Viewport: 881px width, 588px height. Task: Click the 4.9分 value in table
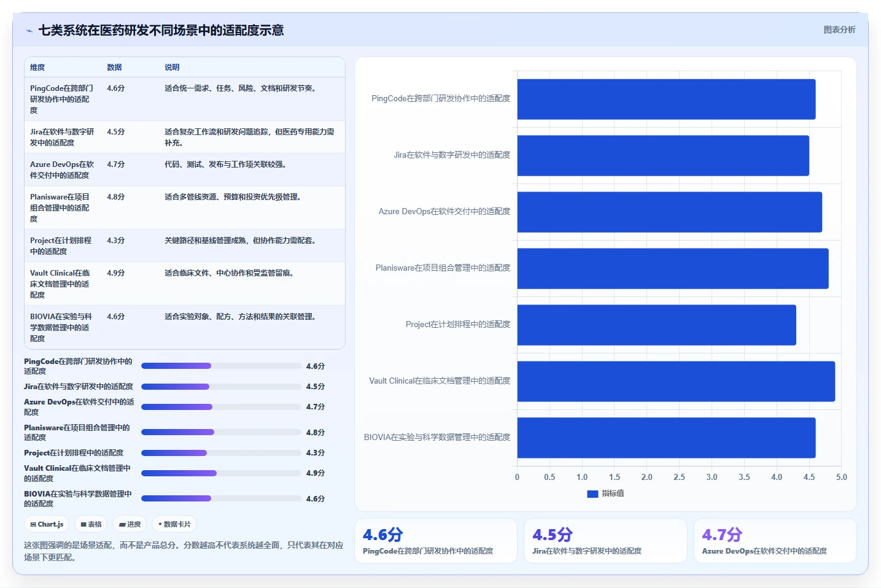[x=116, y=273]
